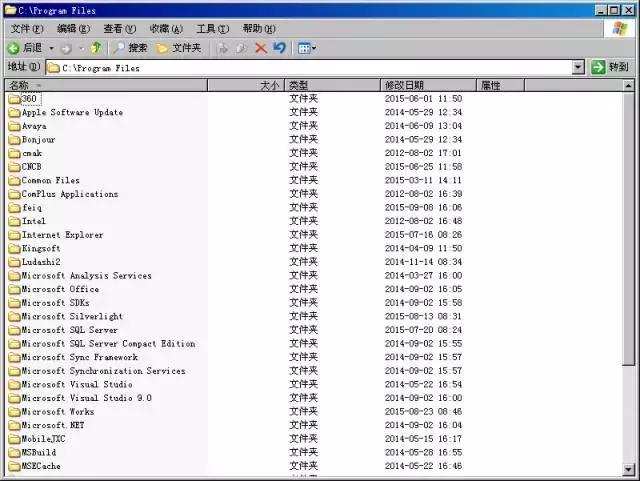Select the Avaya folder icon
This screenshot has width=640, height=481.
pos(14,126)
